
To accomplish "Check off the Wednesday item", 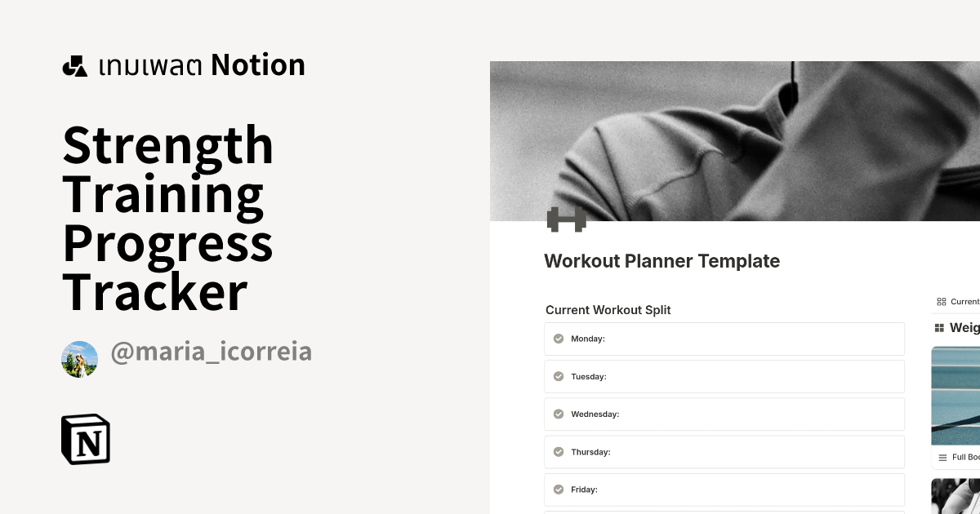I will [x=559, y=414].
